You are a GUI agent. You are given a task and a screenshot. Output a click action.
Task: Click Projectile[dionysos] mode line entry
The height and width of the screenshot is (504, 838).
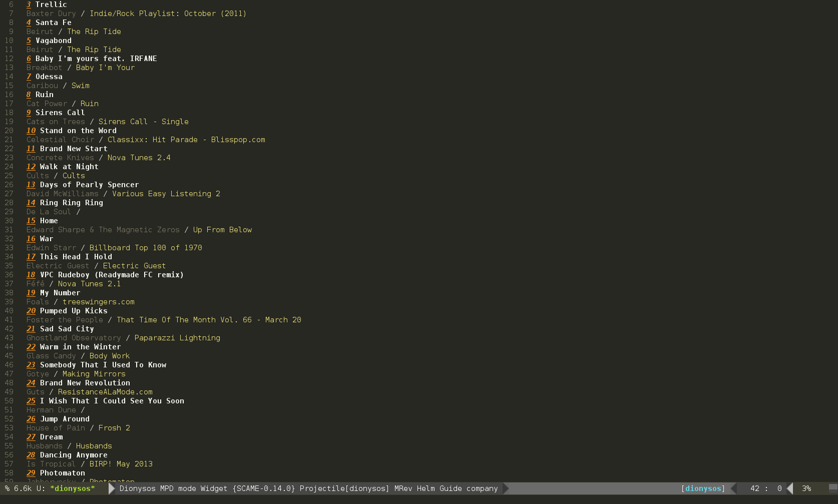tap(344, 488)
